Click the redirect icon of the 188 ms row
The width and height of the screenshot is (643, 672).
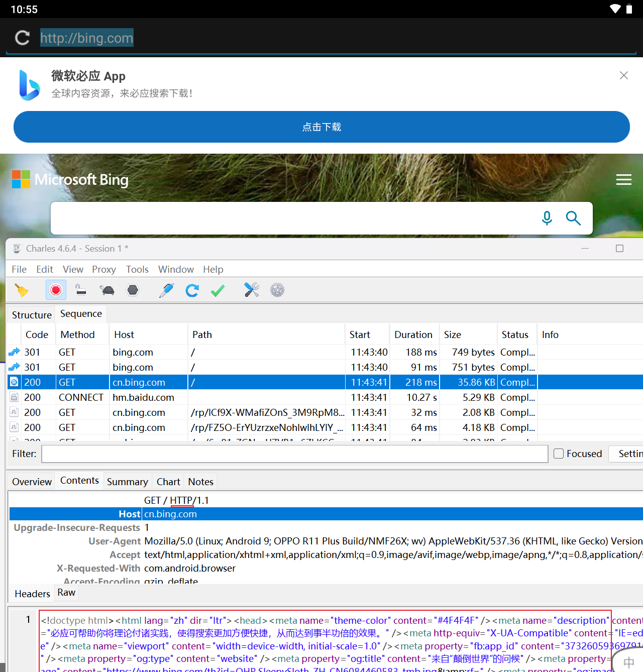tap(14, 352)
